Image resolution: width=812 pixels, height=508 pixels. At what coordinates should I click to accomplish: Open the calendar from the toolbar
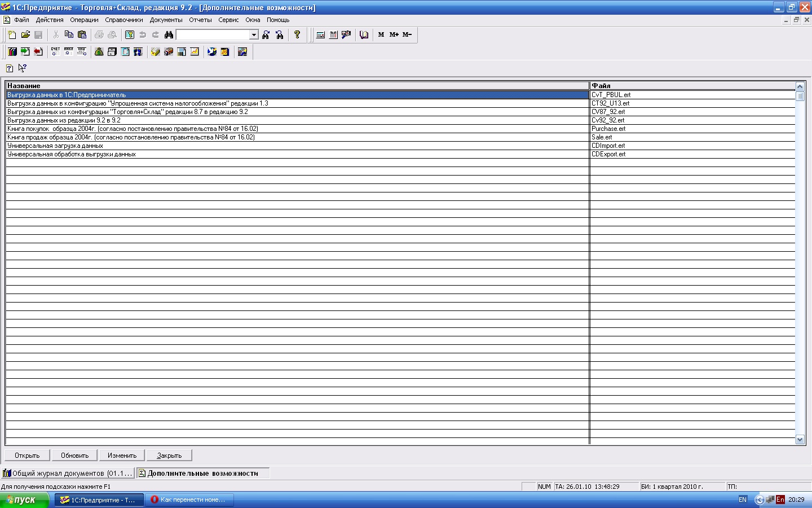click(x=333, y=35)
